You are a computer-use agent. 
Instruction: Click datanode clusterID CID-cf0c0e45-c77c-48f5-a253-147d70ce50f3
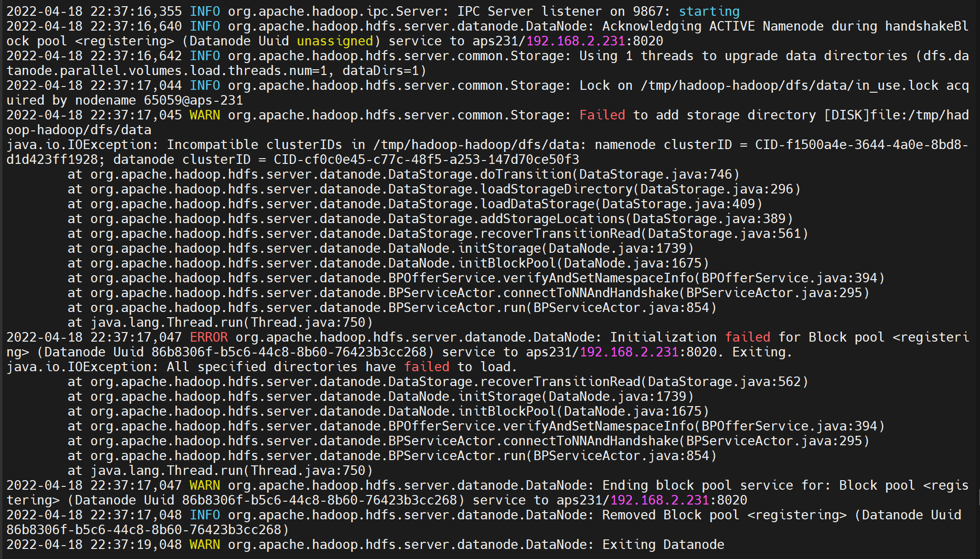click(x=426, y=160)
